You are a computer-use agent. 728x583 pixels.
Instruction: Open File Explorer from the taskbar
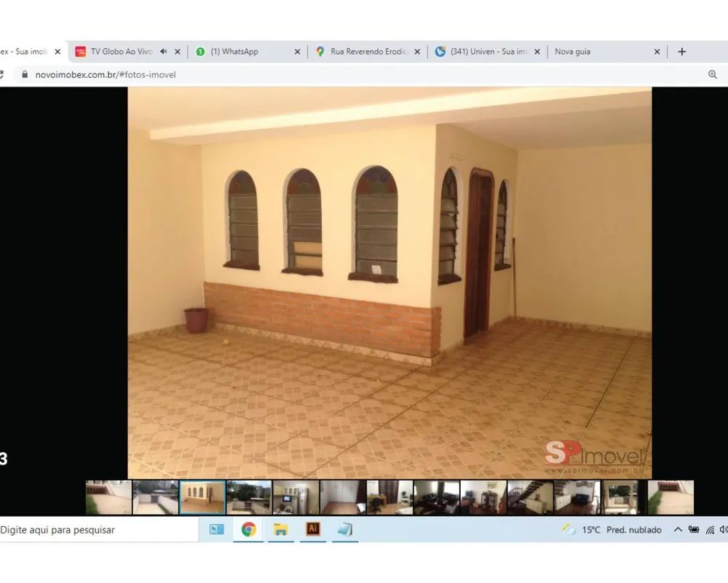tap(280, 530)
